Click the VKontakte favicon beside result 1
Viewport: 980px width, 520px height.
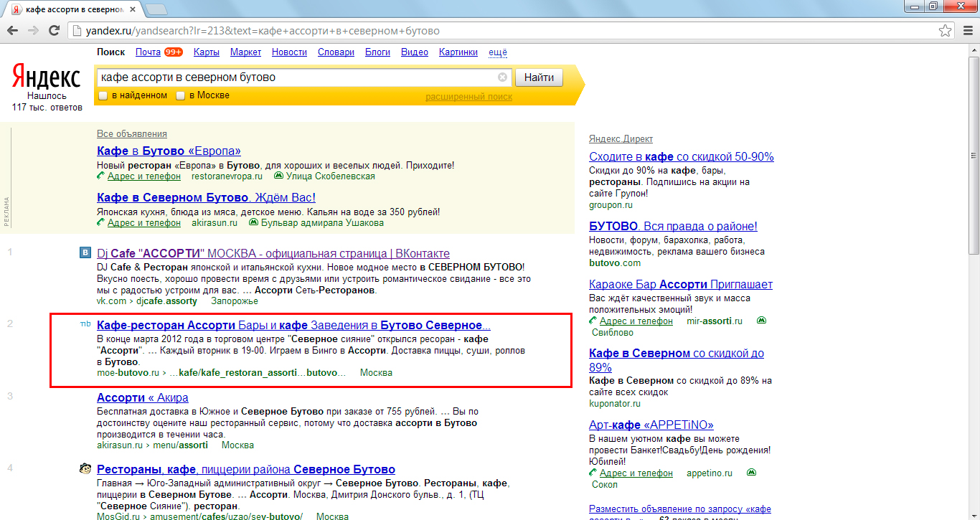85,252
